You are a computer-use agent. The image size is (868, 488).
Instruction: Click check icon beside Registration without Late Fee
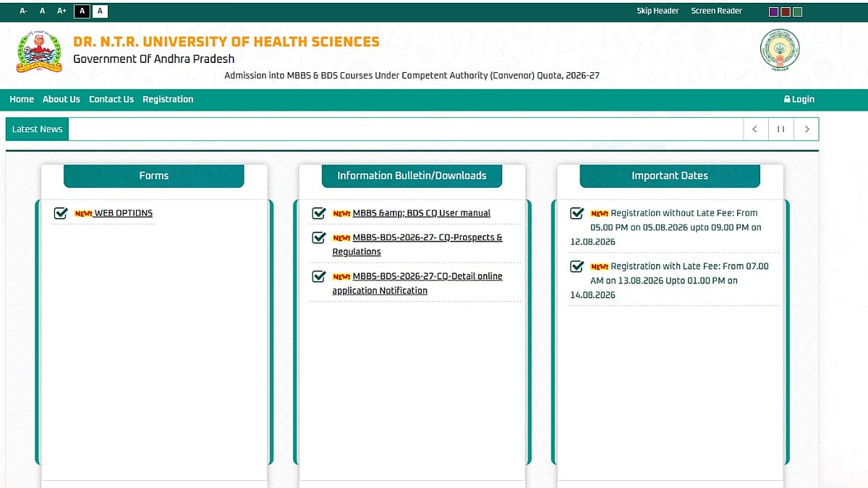pyautogui.click(x=576, y=213)
